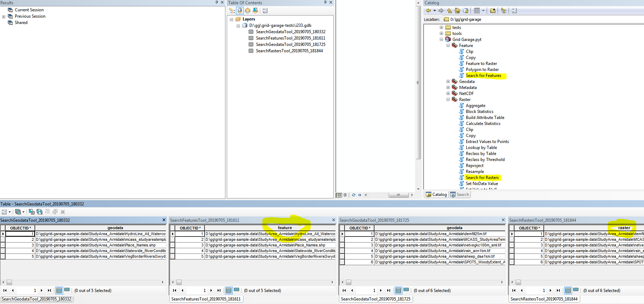Open Build Attribute Table tool

pos(485,118)
